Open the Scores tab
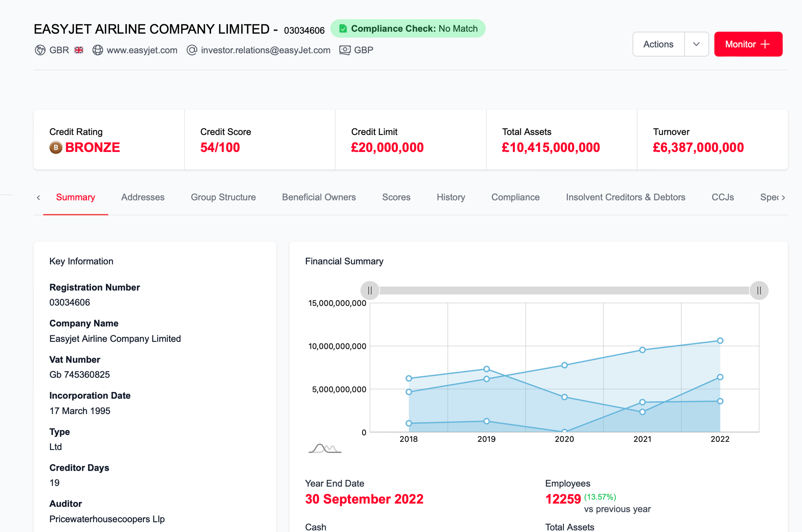 (396, 197)
